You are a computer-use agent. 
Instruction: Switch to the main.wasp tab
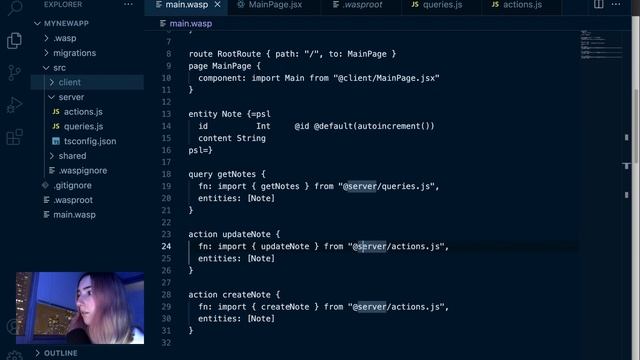(x=187, y=5)
